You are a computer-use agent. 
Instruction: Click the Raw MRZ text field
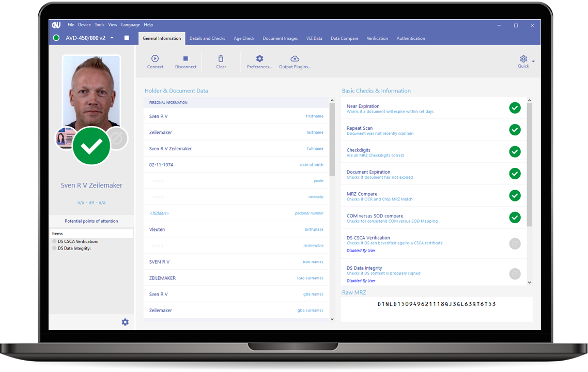coord(437,309)
